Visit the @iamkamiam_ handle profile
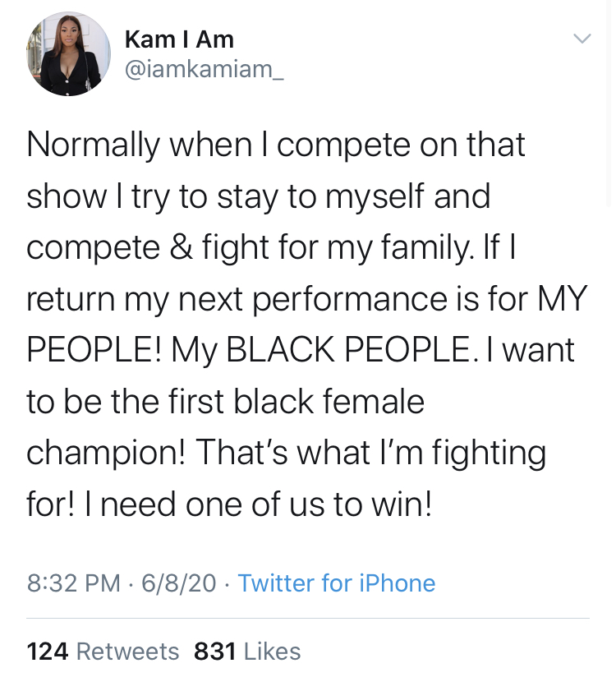This screenshot has width=616, height=677. coord(205,69)
